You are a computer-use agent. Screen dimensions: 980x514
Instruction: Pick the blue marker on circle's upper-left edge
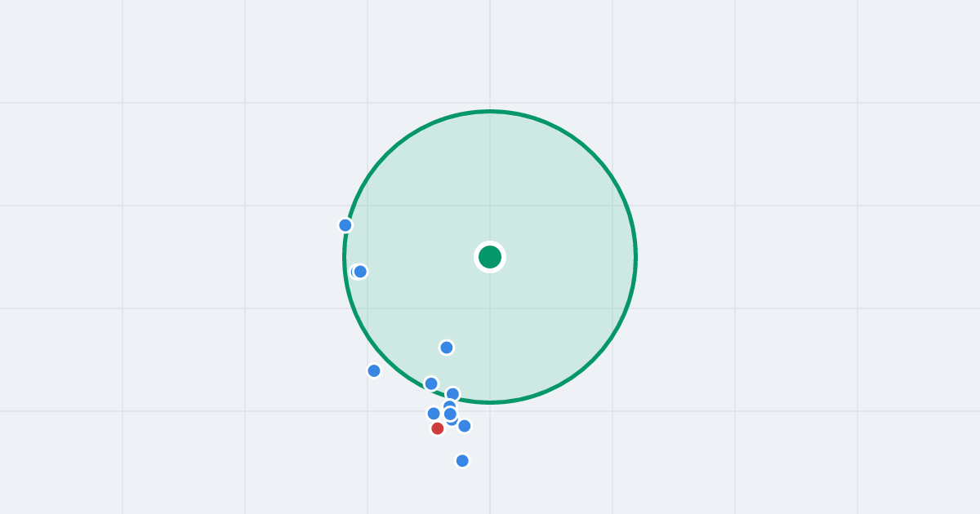point(345,225)
